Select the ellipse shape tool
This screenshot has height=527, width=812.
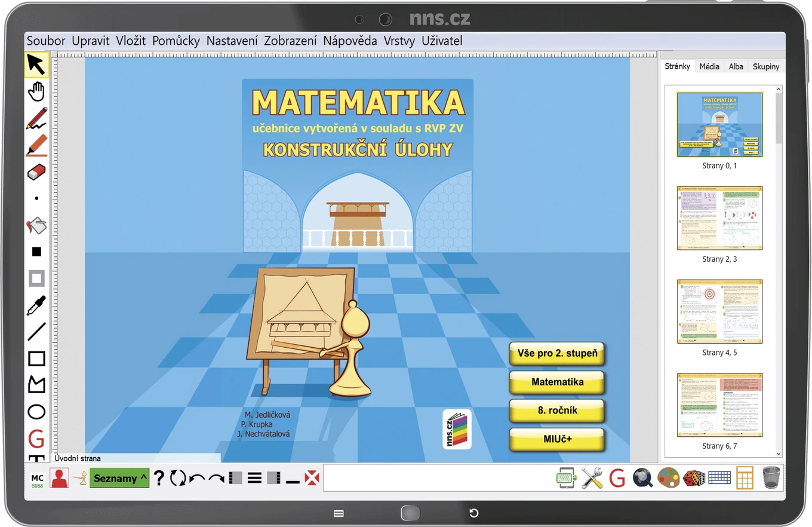[36, 412]
